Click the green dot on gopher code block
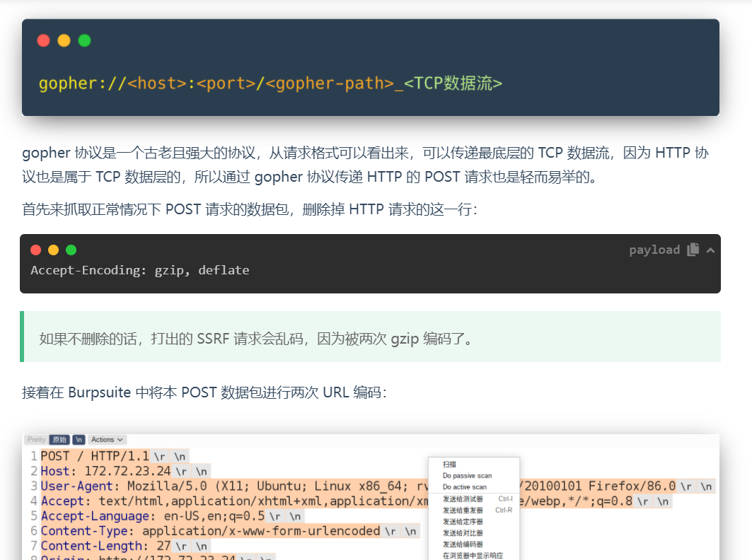752x560 pixels. coord(84,41)
